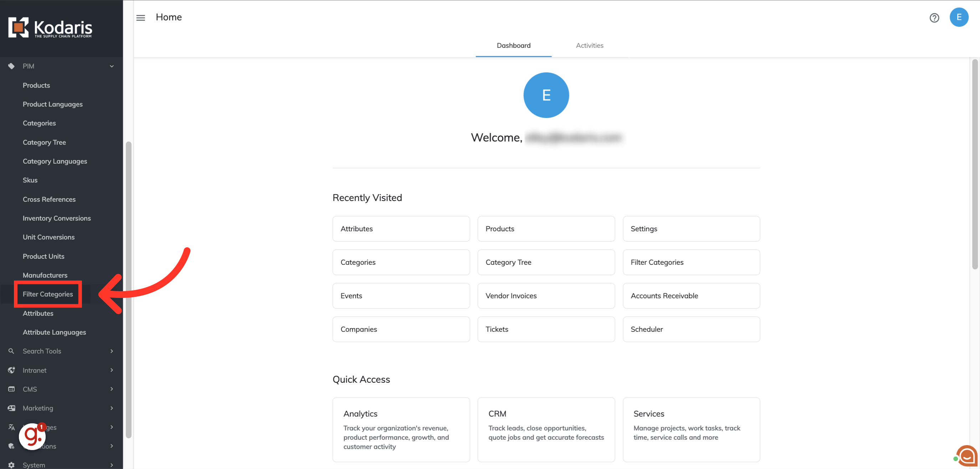Screen dimensions: 980x469
Task: Click the Kodaris logo
Action: [x=50, y=27]
